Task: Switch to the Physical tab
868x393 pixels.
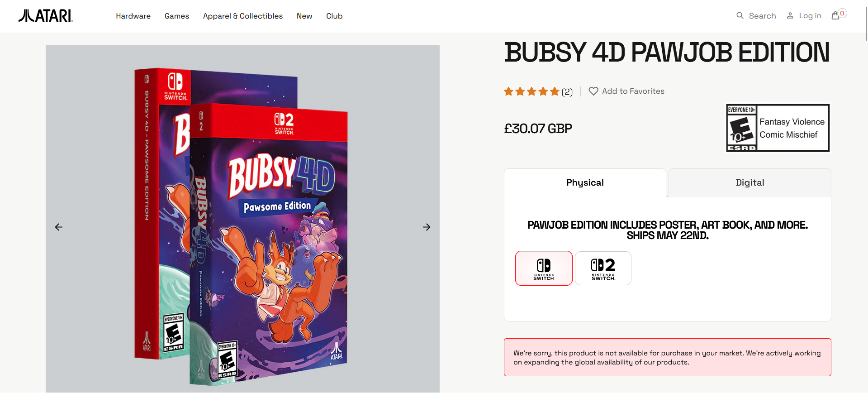Action: 584,183
